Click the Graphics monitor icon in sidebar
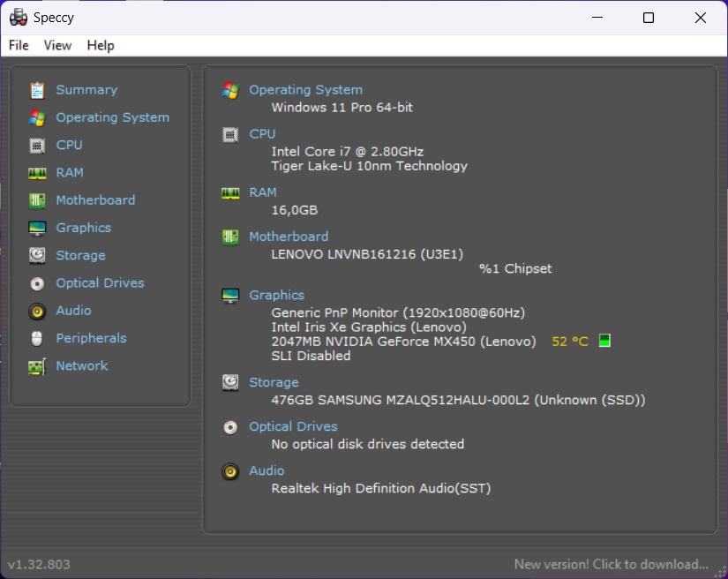This screenshot has width=728, height=579. [x=37, y=228]
